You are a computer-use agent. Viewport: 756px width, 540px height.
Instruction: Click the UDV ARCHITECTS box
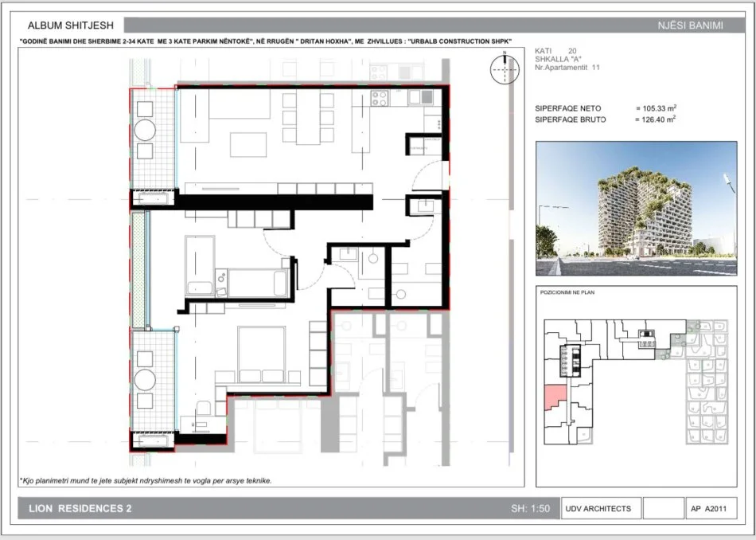point(598,508)
